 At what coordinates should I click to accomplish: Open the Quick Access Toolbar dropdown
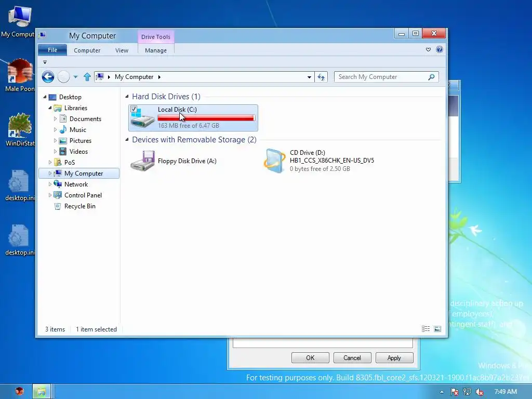coord(45,62)
